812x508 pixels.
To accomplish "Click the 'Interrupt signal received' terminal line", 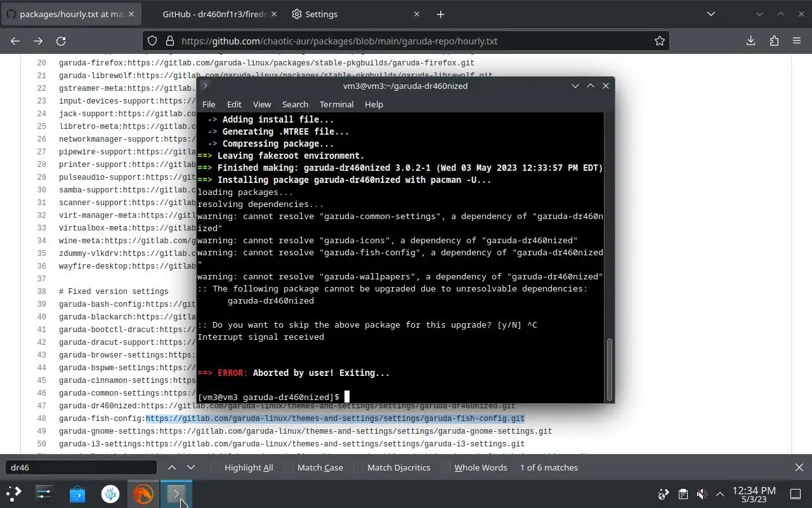I will pos(261,337).
